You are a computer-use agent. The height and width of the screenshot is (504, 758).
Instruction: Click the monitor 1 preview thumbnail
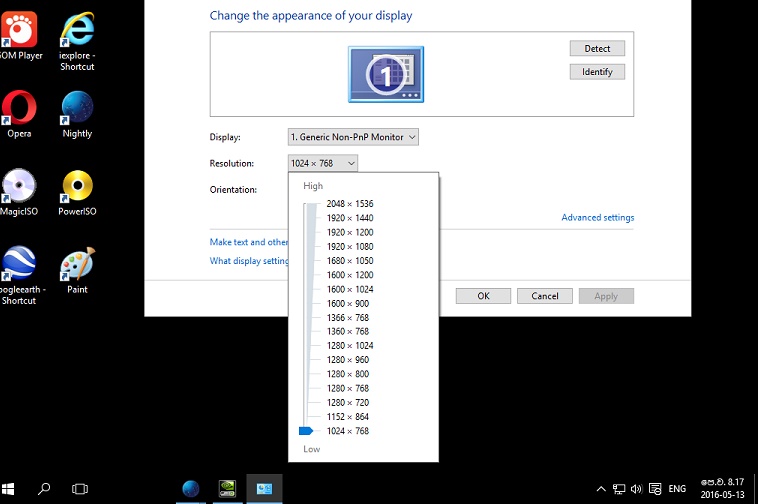386,74
